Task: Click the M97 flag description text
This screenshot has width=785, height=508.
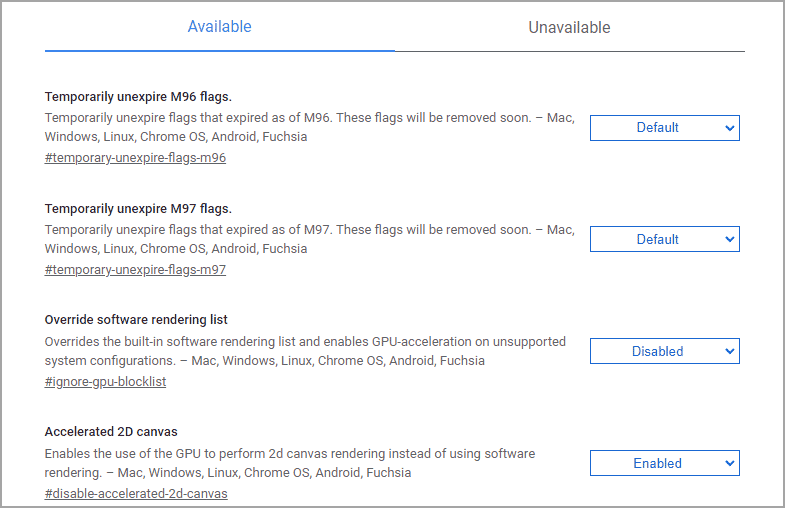Action: [309, 239]
